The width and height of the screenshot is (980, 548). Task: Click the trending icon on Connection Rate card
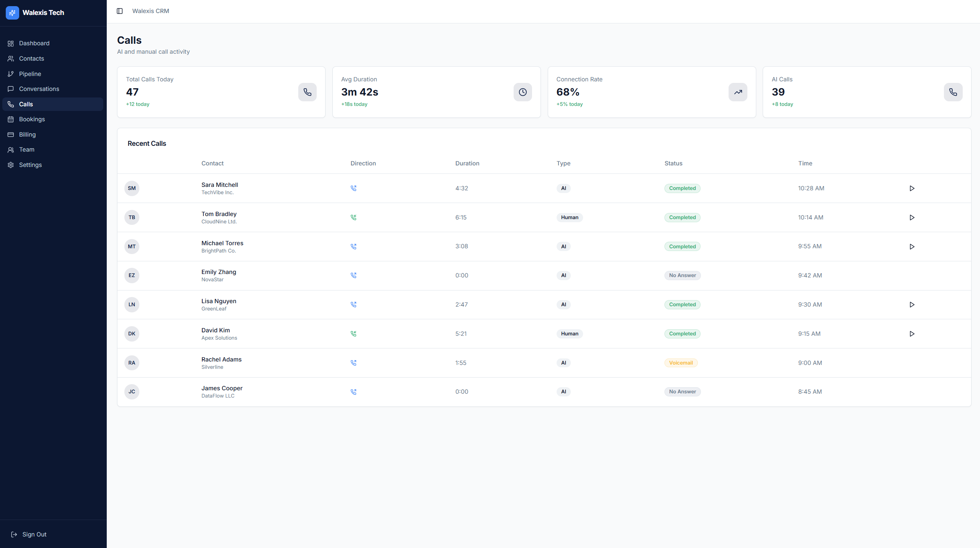pos(737,92)
